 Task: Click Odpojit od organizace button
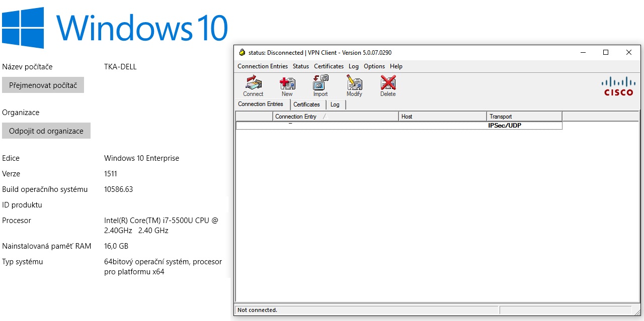tap(46, 131)
